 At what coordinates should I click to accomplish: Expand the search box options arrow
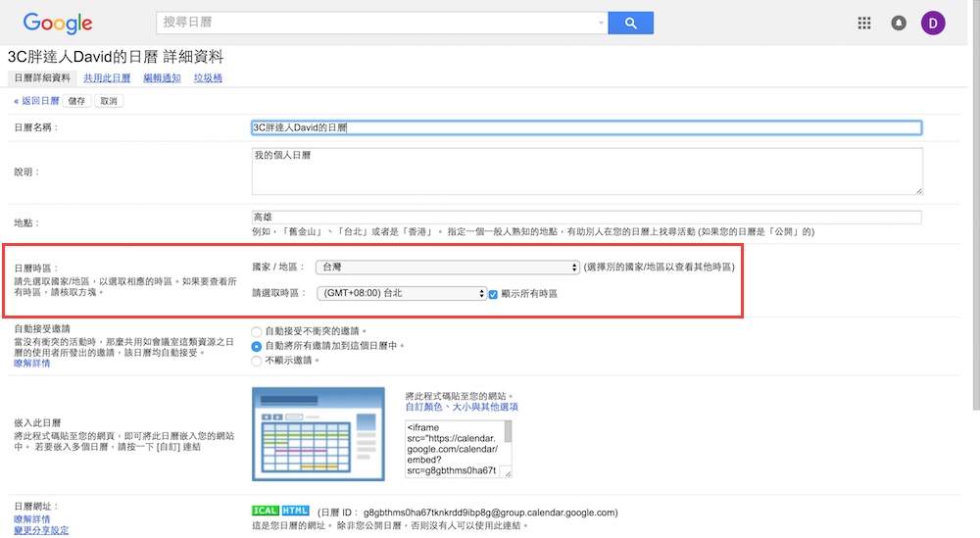pos(601,24)
